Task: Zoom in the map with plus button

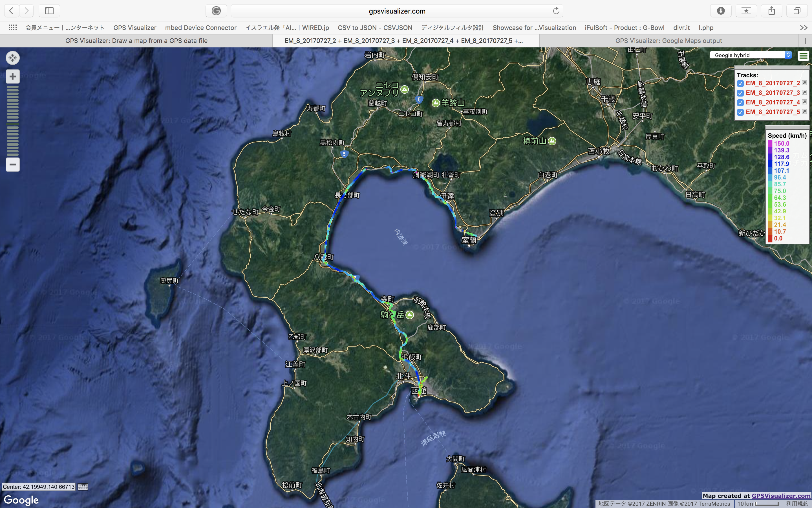Action: click(x=13, y=76)
